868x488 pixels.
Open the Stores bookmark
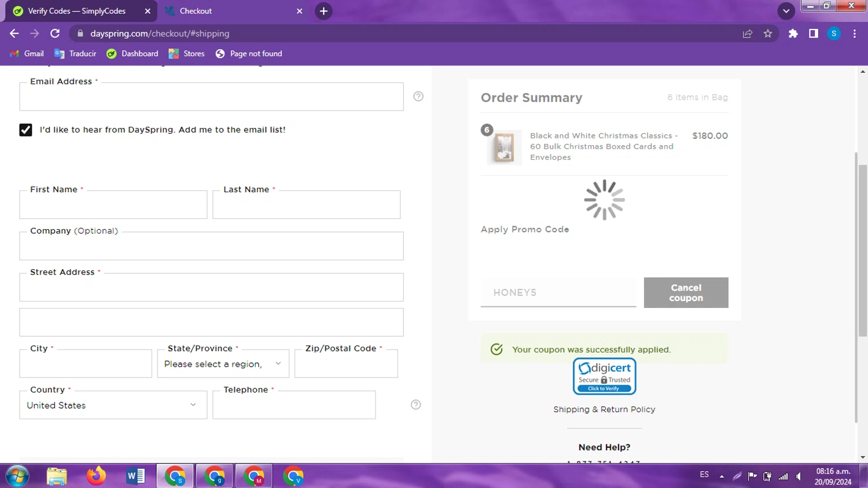click(x=187, y=53)
